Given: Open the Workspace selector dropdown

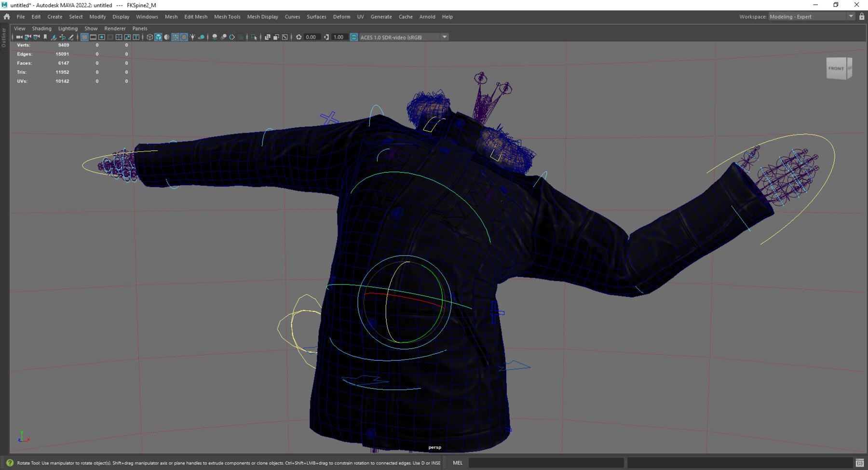Looking at the screenshot, I should click(x=851, y=16).
